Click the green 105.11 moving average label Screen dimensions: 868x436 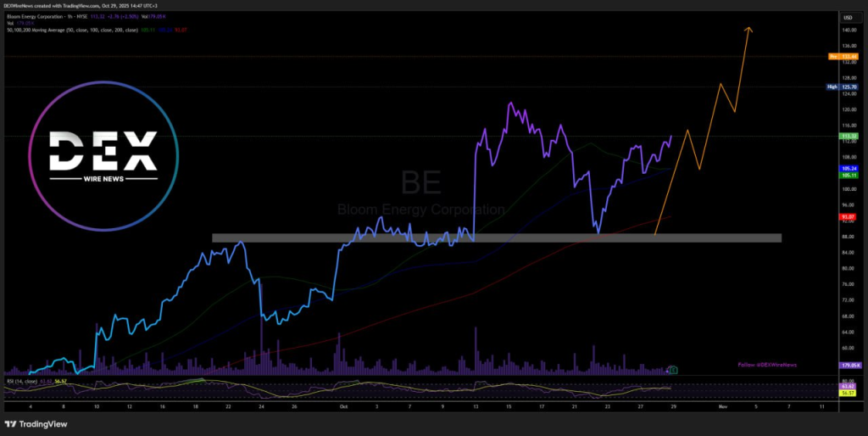(x=848, y=175)
